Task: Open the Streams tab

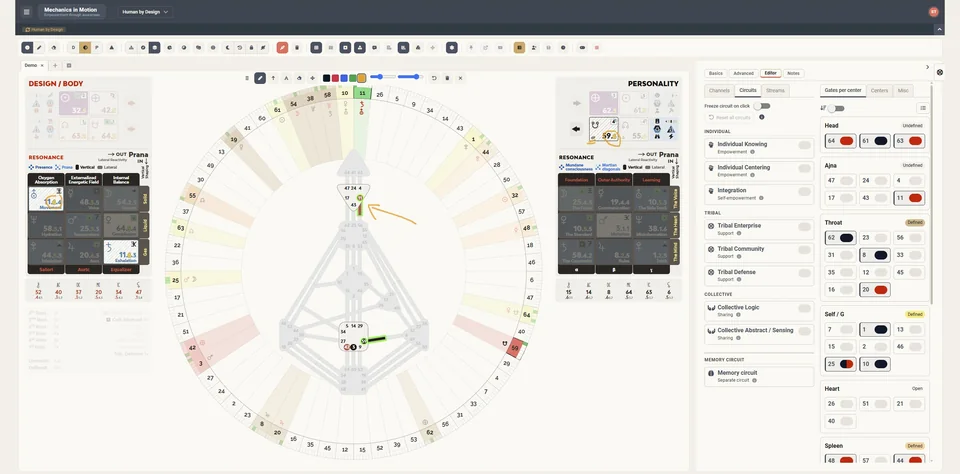Action: point(775,91)
